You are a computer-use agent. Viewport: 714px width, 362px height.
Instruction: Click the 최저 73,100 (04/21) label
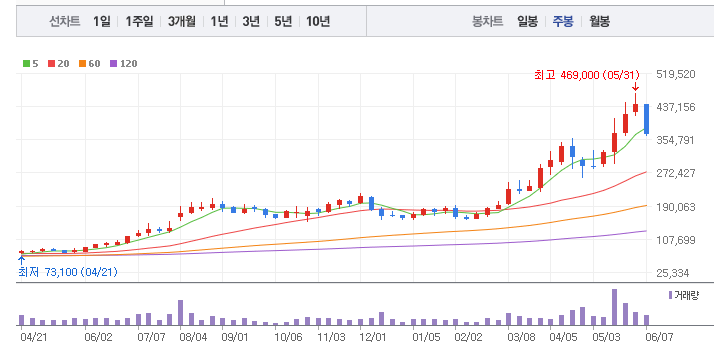(x=67, y=272)
